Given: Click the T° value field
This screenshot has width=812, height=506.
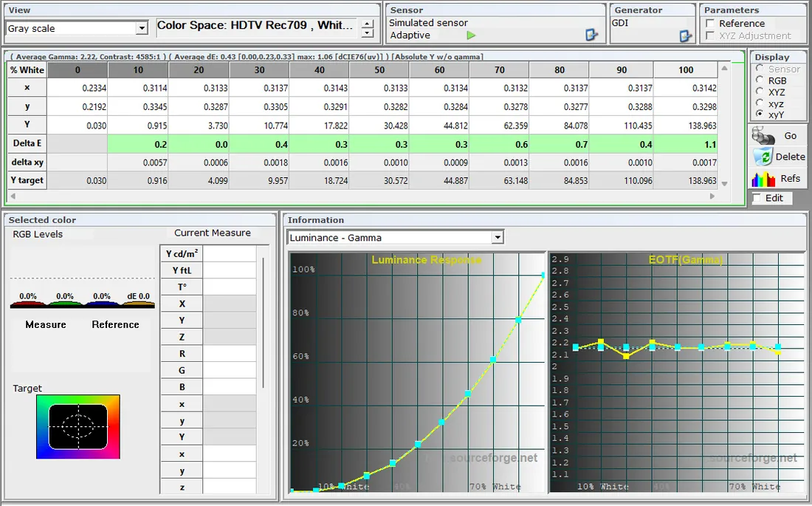Looking at the screenshot, I should tap(230, 287).
